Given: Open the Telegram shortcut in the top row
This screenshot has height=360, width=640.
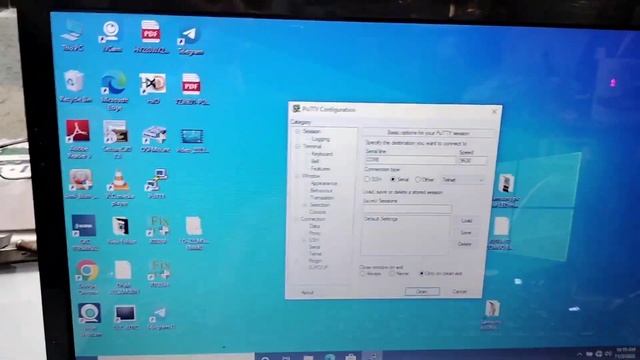Looking at the screenshot, I should tap(190, 41).
